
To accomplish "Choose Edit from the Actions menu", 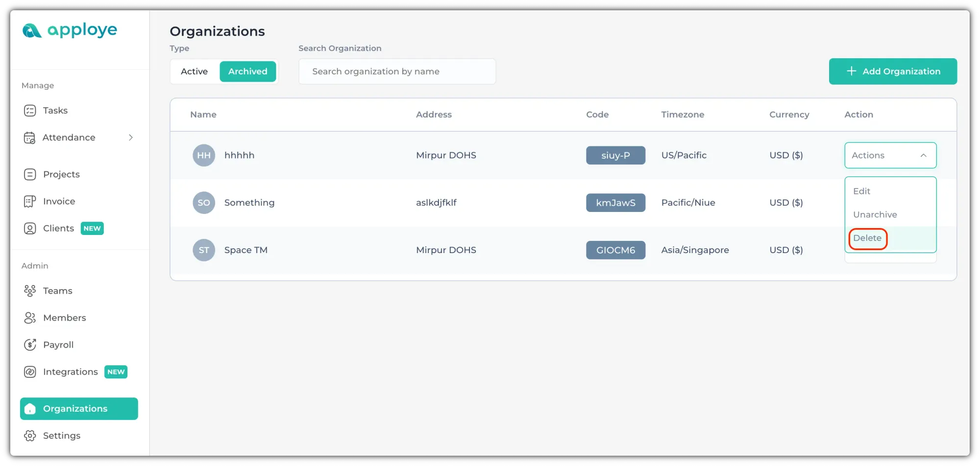I will tap(861, 191).
